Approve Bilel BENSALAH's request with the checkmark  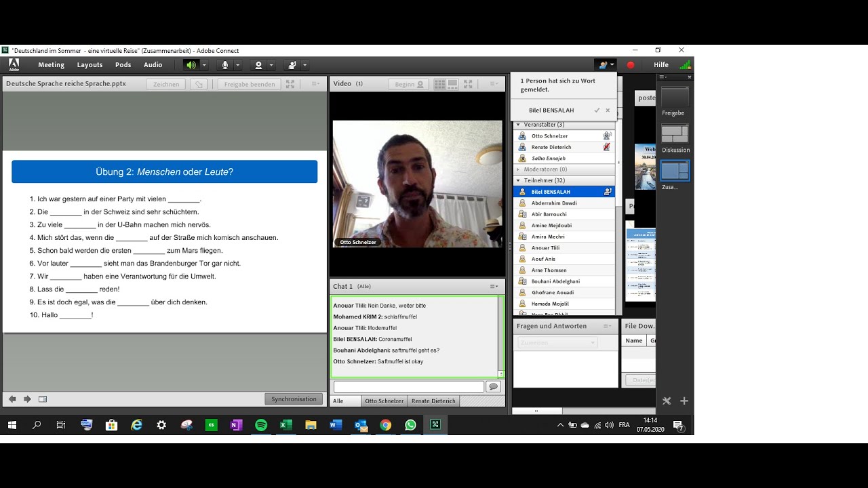coord(597,110)
